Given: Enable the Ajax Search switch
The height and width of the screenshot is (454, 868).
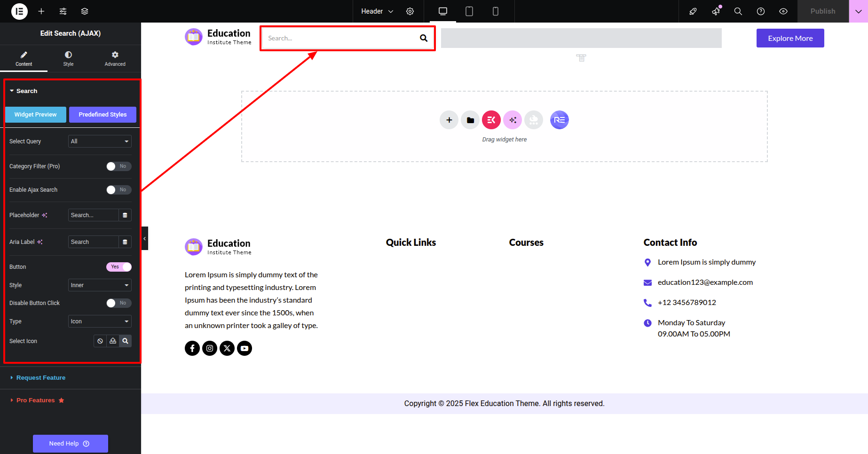Looking at the screenshot, I should point(118,190).
